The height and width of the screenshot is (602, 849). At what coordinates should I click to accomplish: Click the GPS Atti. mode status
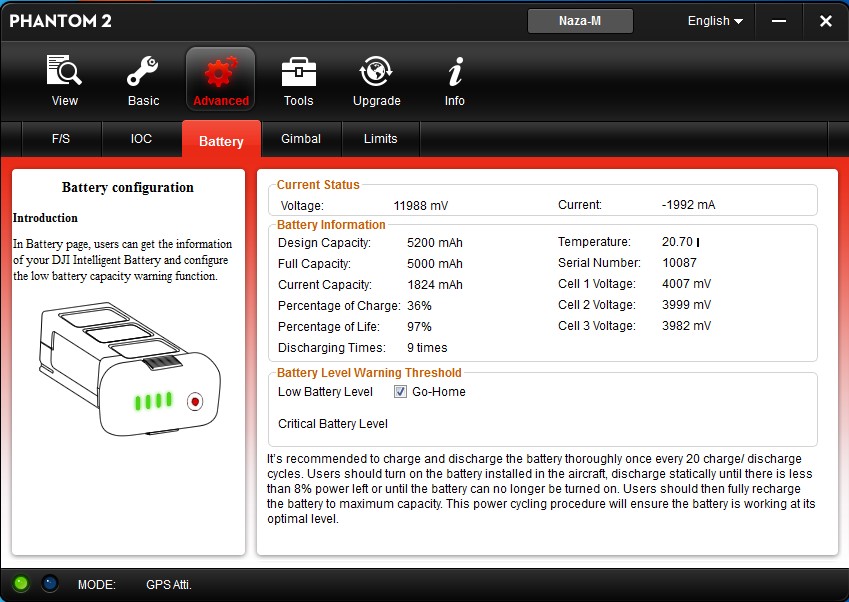pos(168,585)
